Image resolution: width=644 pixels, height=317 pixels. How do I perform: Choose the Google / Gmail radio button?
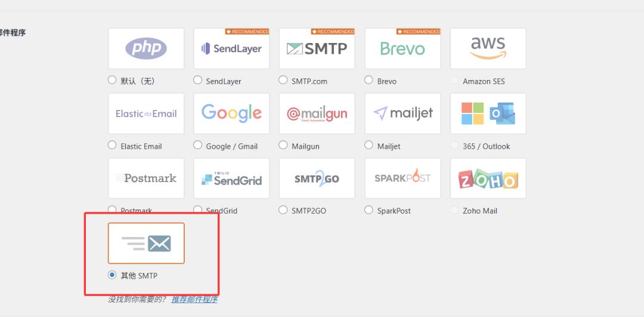coord(197,145)
